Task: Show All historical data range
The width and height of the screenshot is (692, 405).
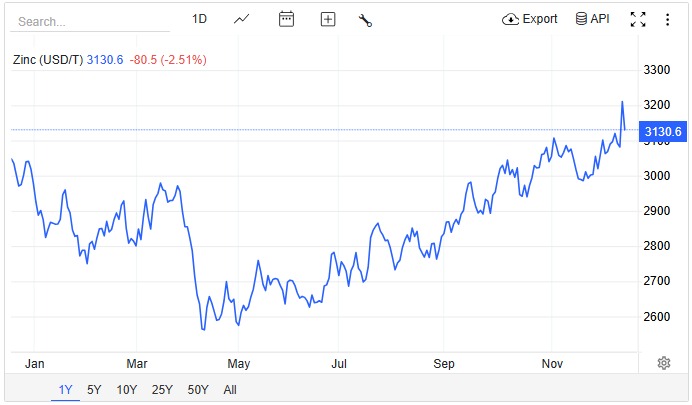Action: pyautogui.click(x=230, y=390)
